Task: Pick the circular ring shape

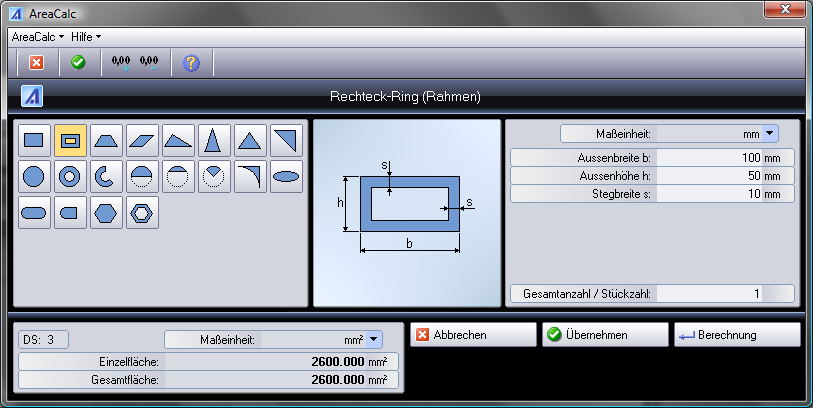Action: coord(70,177)
